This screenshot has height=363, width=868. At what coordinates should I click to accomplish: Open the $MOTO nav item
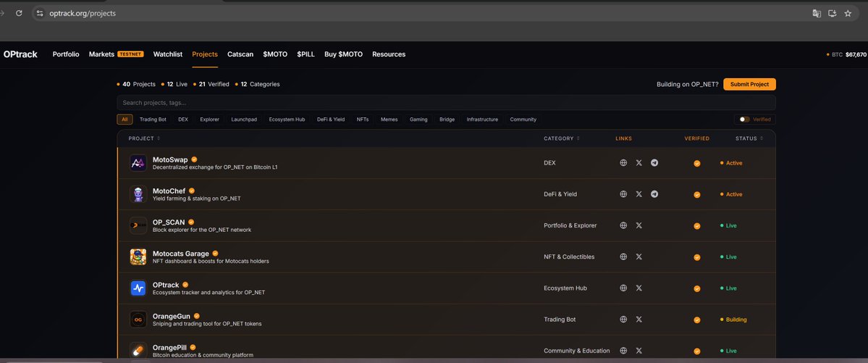[275, 54]
